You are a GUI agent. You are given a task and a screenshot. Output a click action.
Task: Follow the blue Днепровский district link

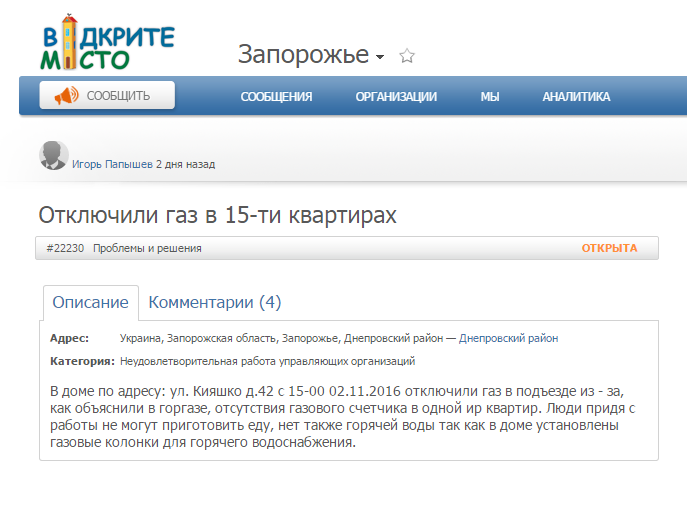492,338
